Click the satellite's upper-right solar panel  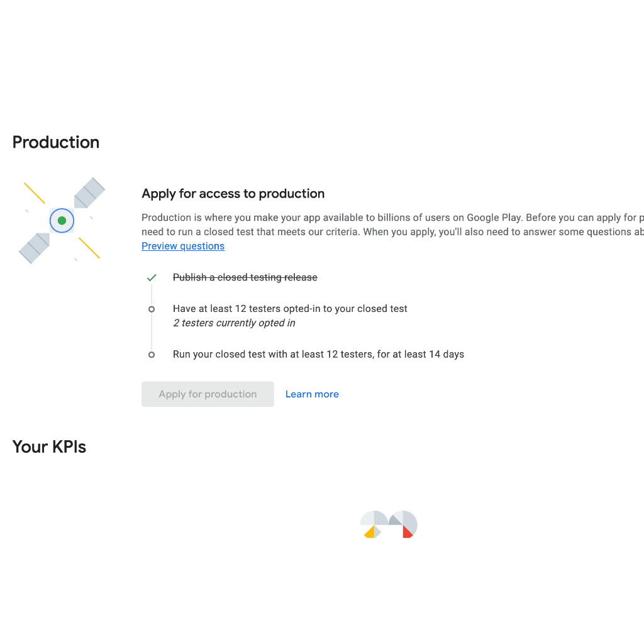click(x=89, y=192)
